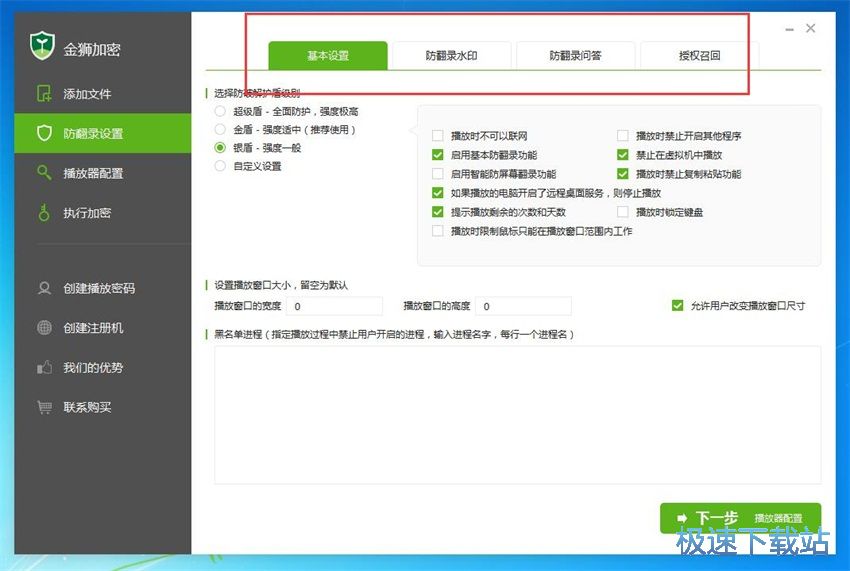Click the 防翻录设置 shield icon
Screen dimensions: 850x571
[x=44, y=133]
